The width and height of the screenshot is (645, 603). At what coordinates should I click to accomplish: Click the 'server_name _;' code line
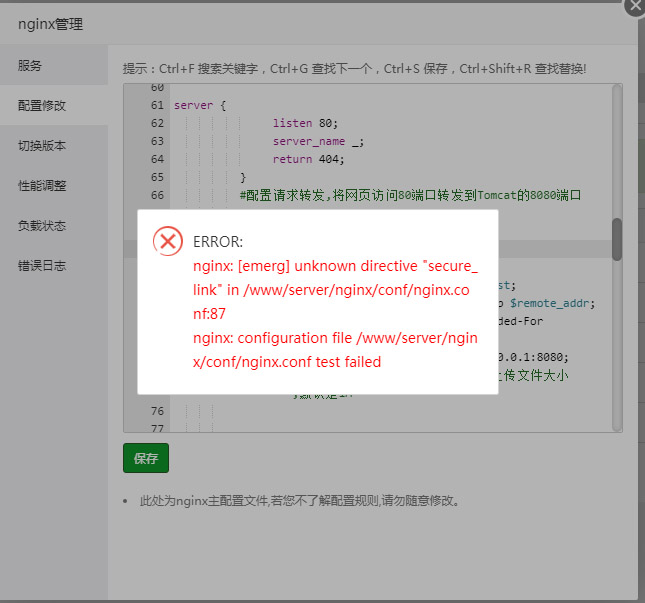click(x=318, y=141)
